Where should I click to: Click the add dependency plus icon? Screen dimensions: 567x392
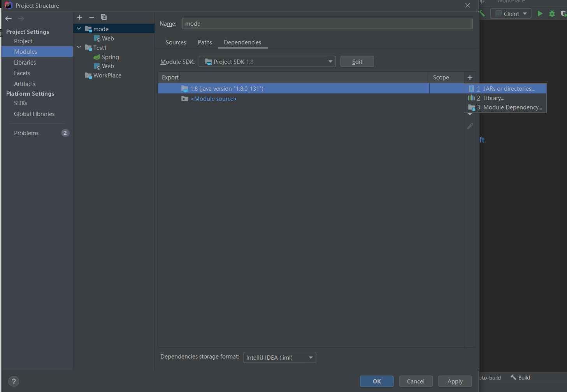point(470,77)
